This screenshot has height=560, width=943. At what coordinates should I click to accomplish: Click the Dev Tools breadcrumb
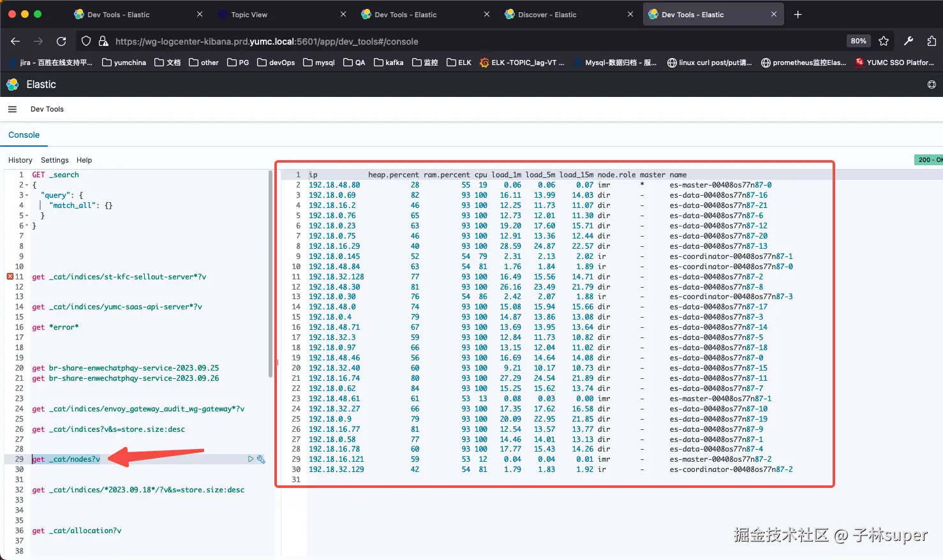(x=47, y=109)
